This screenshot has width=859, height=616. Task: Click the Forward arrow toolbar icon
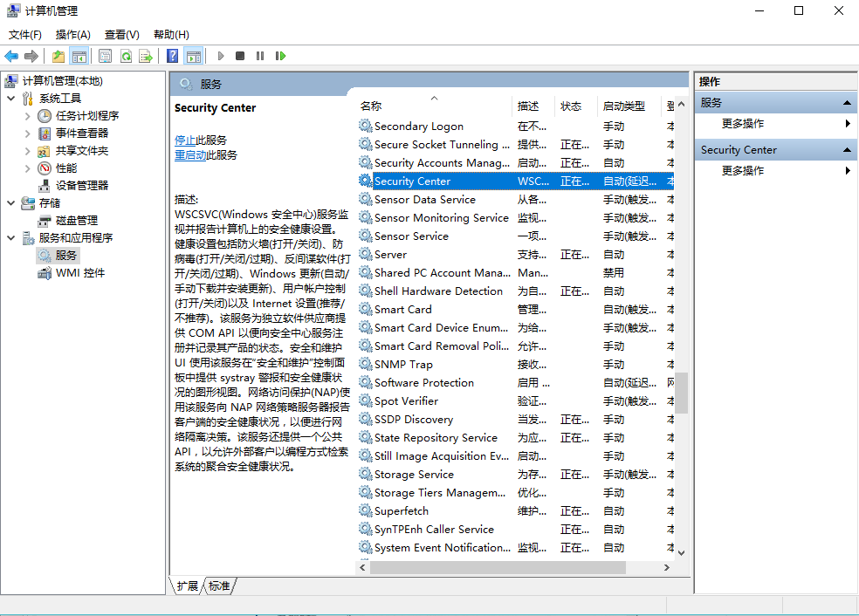click(31, 56)
